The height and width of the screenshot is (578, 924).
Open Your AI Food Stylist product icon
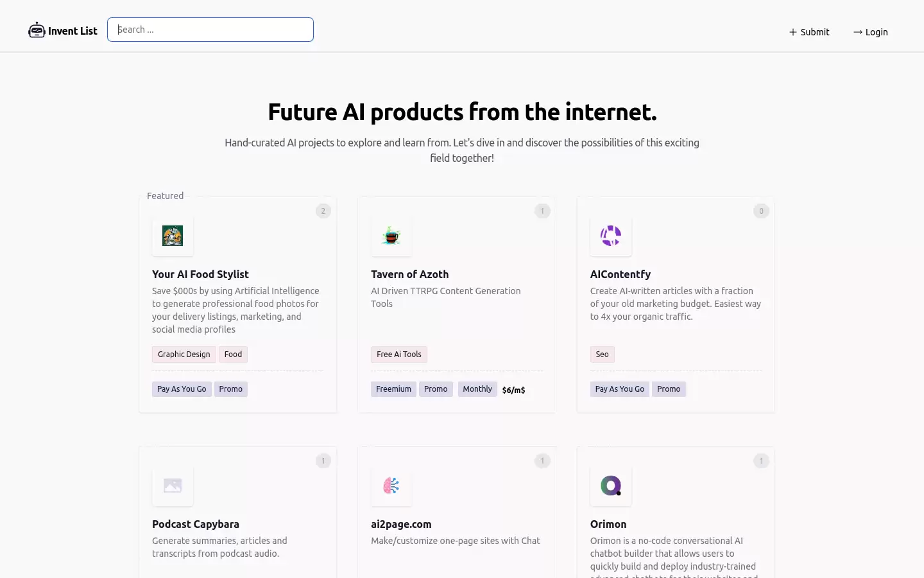173,236
